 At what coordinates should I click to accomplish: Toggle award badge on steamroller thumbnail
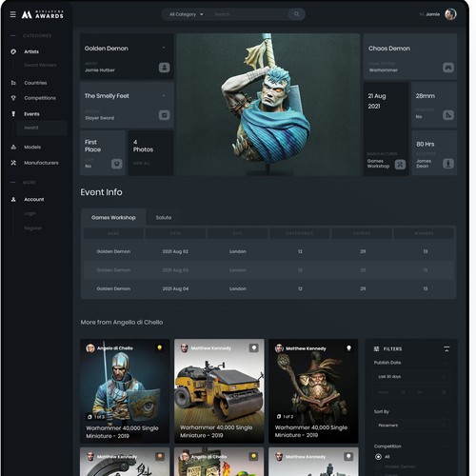254,348
